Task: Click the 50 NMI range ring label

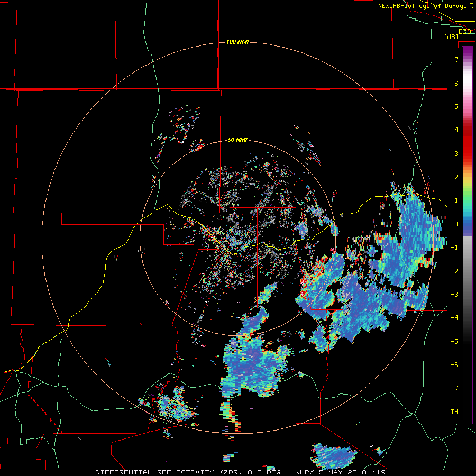Action: [x=237, y=140]
